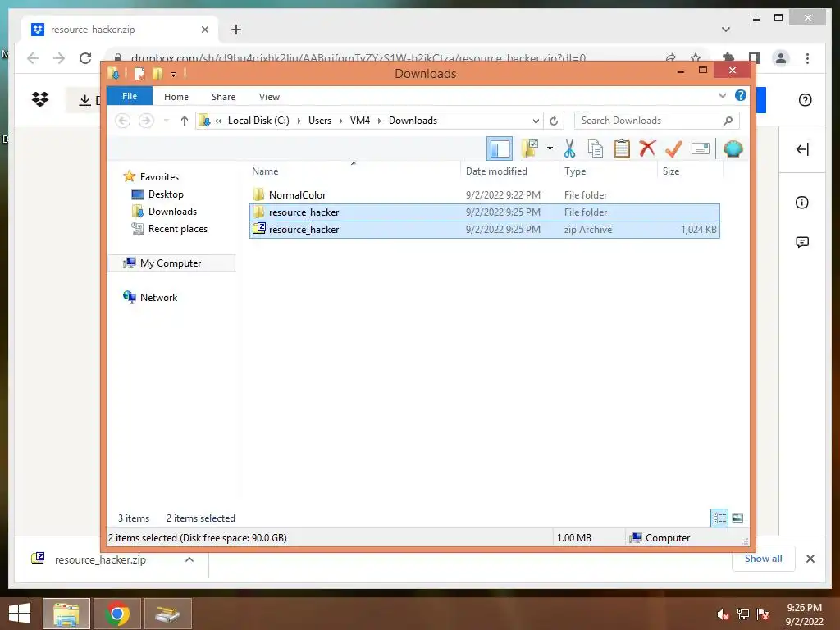This screenshot has width=840, height=630.
Task: Select the NormalColor folder
Action: [484, 195]
